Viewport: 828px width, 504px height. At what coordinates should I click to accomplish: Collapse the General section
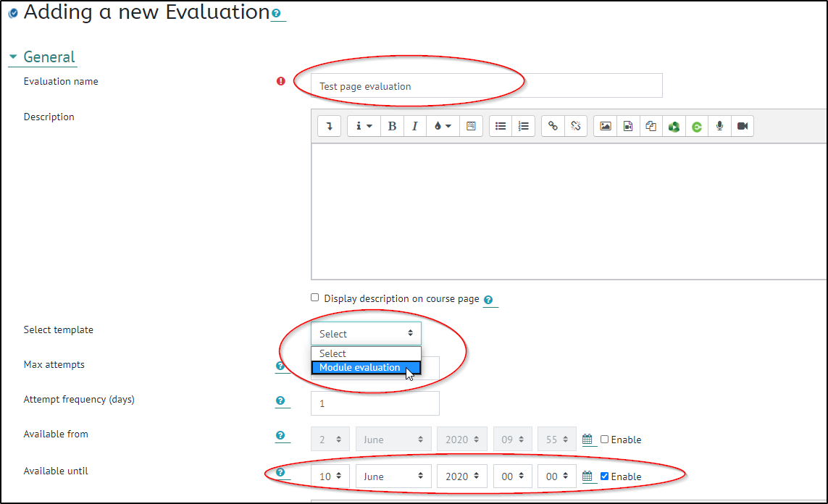pos(13,56)
